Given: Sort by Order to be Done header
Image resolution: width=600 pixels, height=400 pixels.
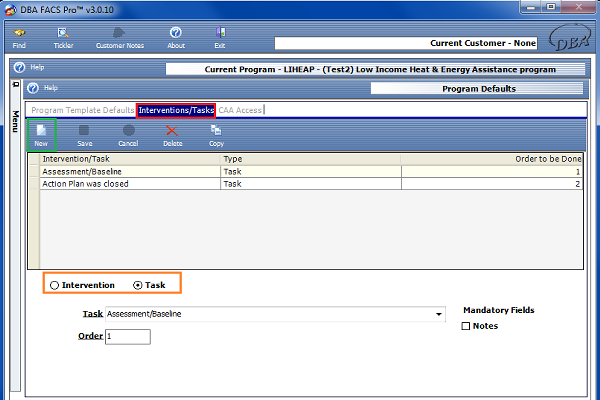Looking at the screenshot, I should (x=492, y=159).
